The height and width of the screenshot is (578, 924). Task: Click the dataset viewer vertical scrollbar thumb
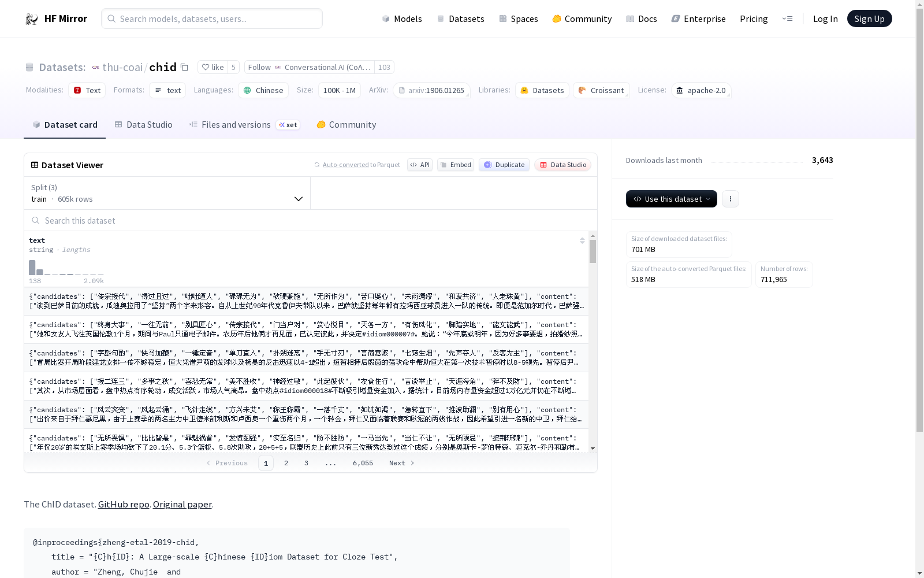point(593,251)
